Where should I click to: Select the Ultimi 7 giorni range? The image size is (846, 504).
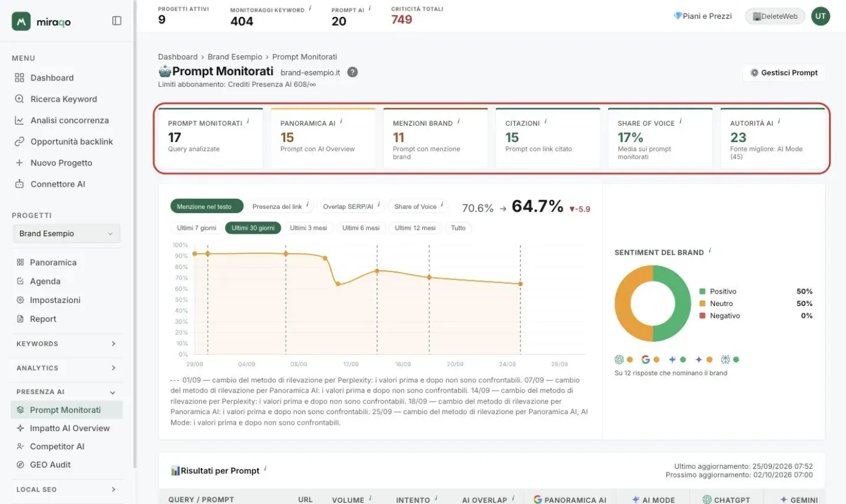pyautogui.click(x=196, y=228)
